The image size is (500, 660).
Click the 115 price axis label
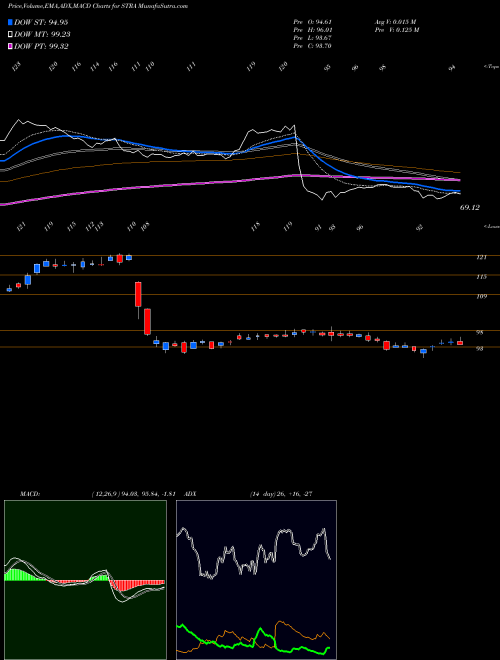[482, 277]
